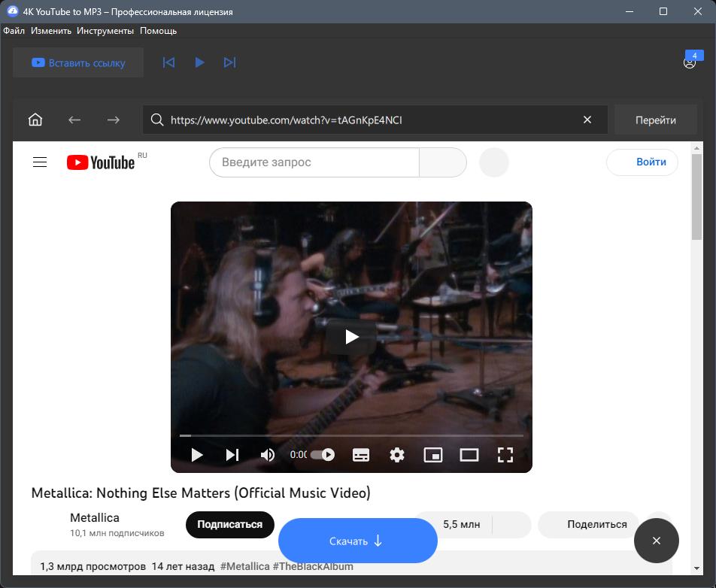The height and width of the screenshot is (588, 716).
Task: Click the scrollbar up arrow
Action: click(696, 148)
